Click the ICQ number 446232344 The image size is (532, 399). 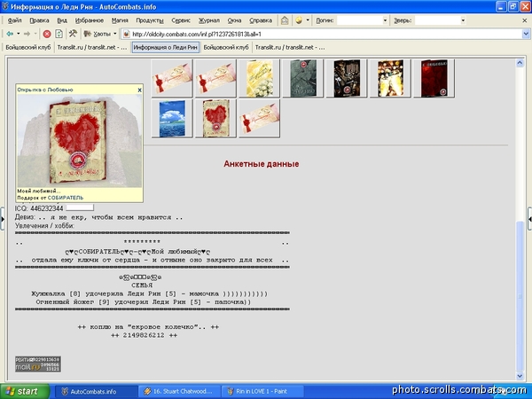46,208
